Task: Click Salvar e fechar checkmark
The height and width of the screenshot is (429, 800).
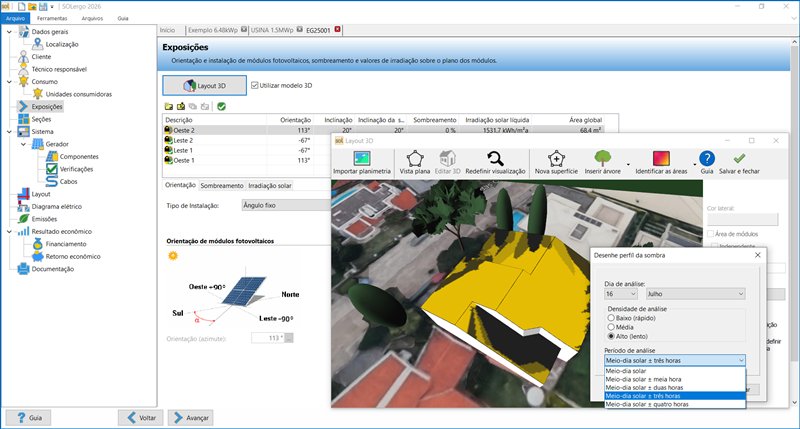Action: click(x=739, y=158)
